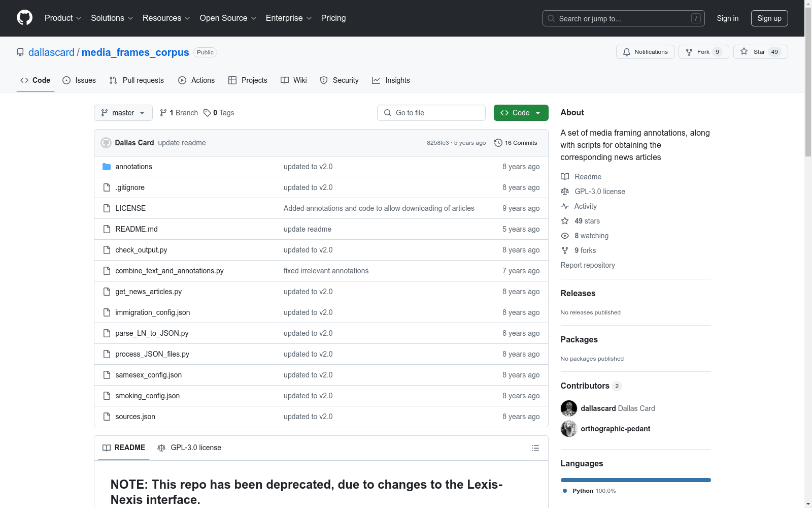Click the eye icon next to watching
Image resolution: width=812 pixels, height=508 pixels.
(x=565, y=236)
